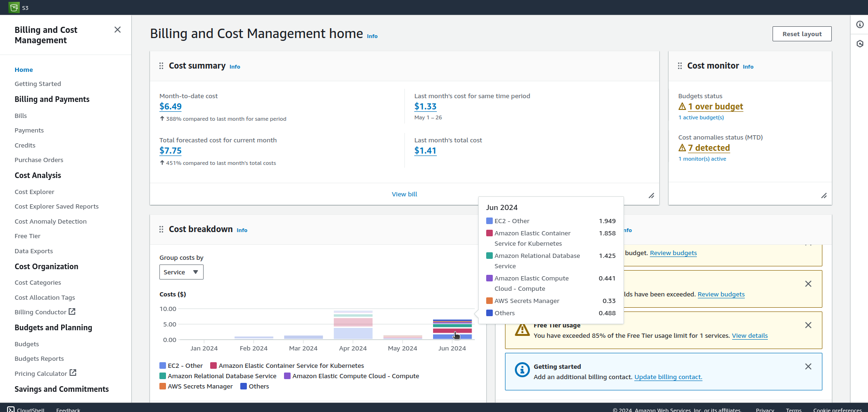
Task: Click Info next to Cost breakdown
Action: click(242, 230)
